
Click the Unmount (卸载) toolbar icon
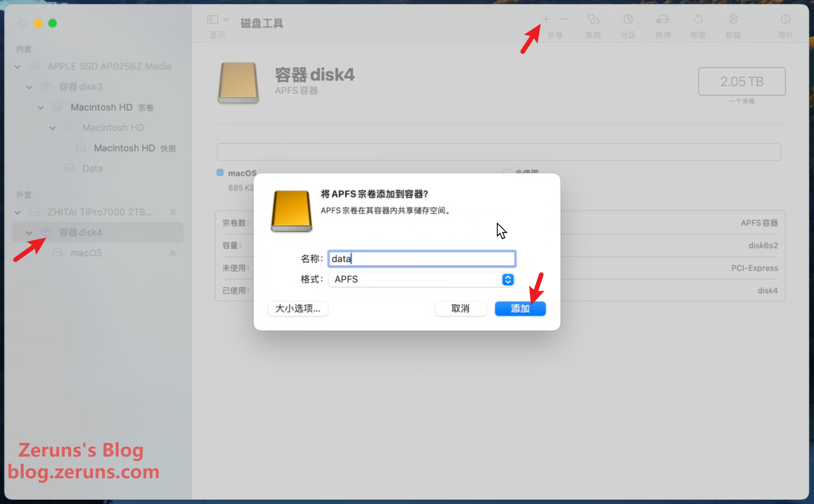(x=733, y=20)
